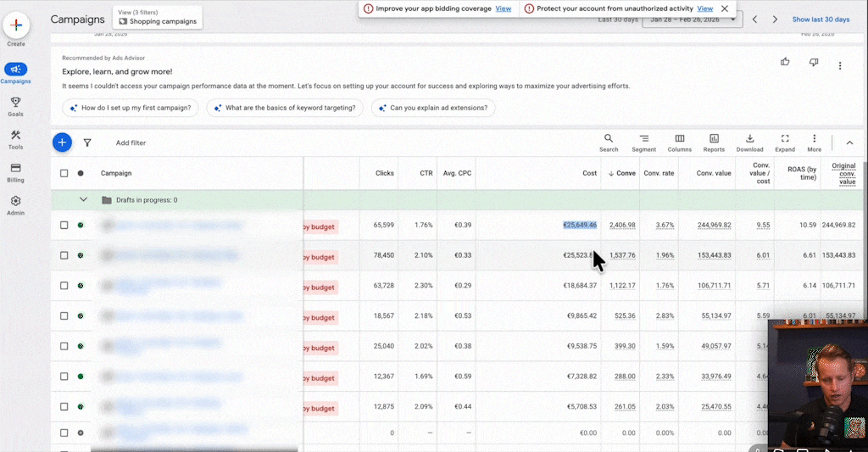The image size is (868, 452).
Task: Click the thumbs down feedback icon
Action: tap(814, 62)
